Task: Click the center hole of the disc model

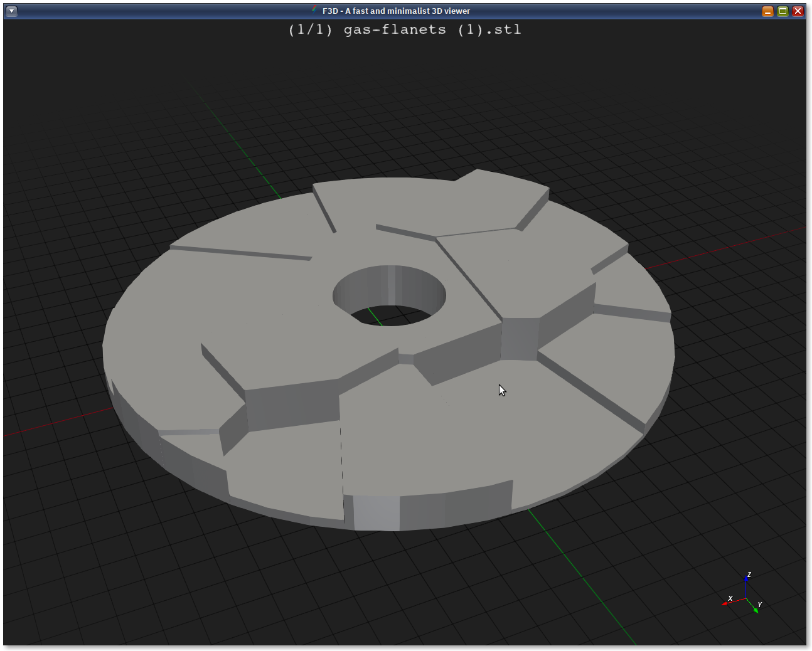Action: coord(389,296)
